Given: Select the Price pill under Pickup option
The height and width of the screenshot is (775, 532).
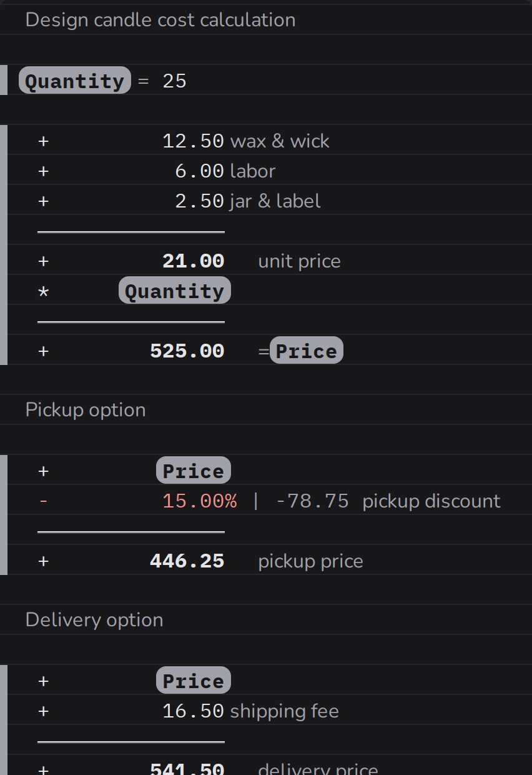Looking at the screenshot, I should click(x=194, y=471).
